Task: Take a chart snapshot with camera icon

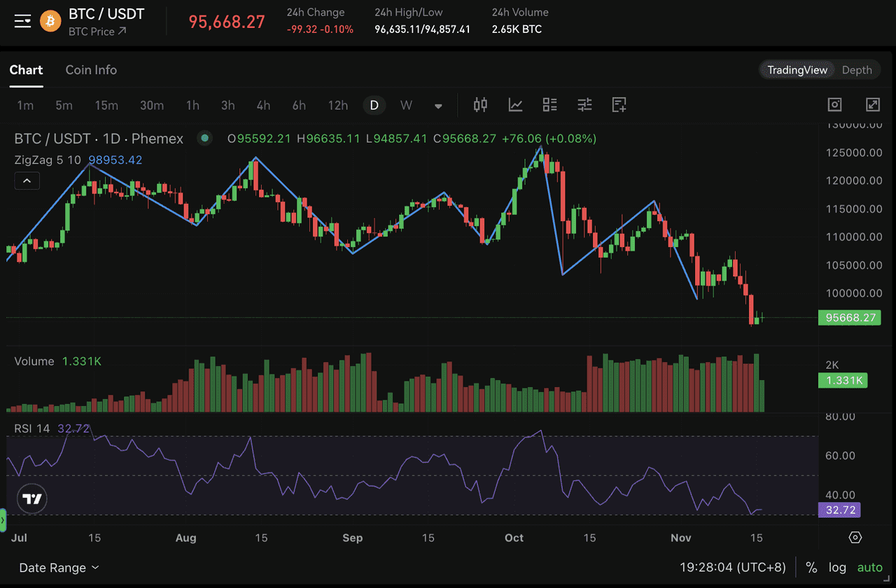Action: point(834,105)
